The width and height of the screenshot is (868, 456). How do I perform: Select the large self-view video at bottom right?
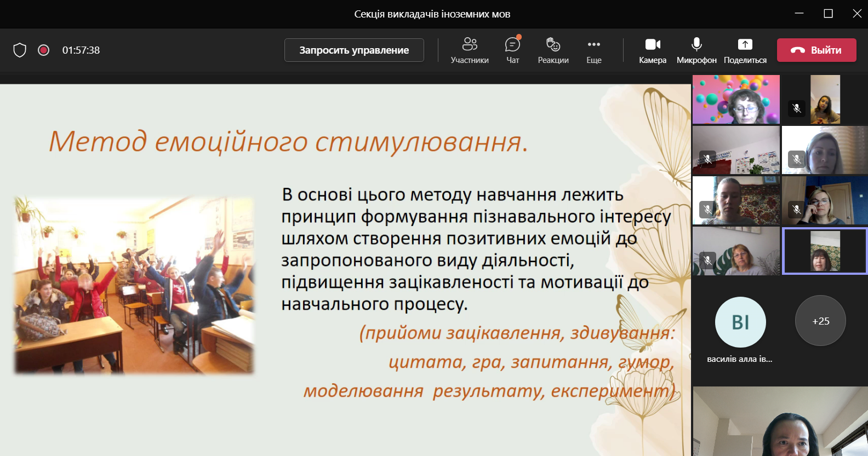780,422
